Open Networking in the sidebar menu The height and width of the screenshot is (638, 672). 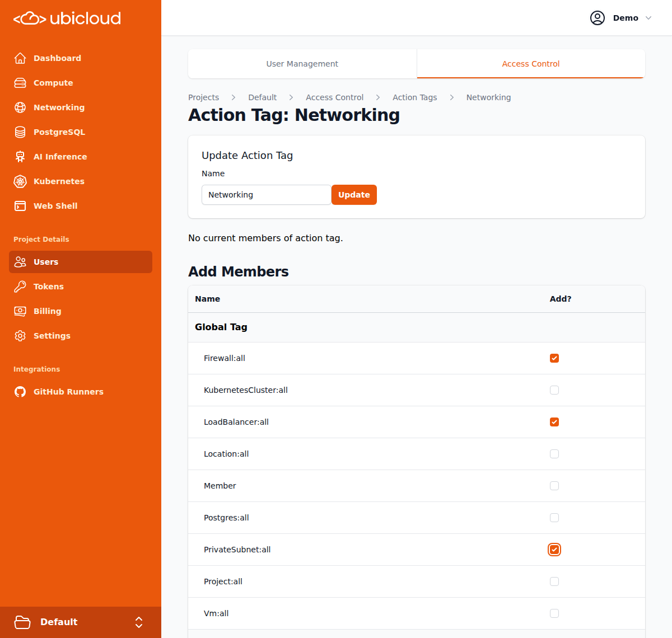pos(81,107)
